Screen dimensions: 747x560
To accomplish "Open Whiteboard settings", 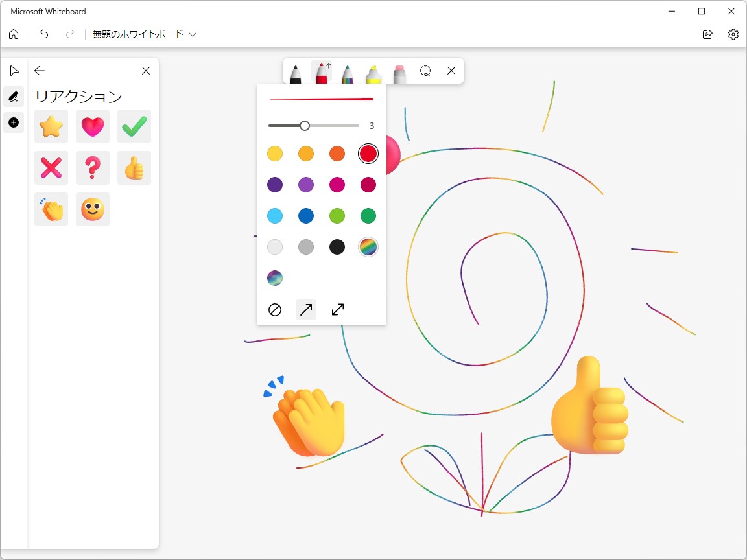I will click(733, 34).
